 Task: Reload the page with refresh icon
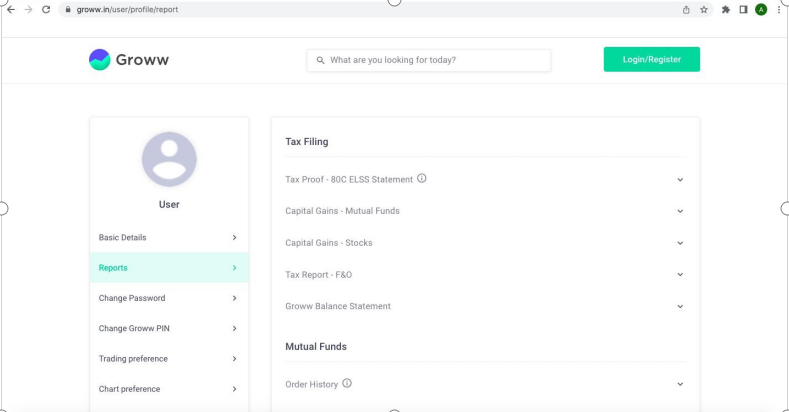coord(46,10)
